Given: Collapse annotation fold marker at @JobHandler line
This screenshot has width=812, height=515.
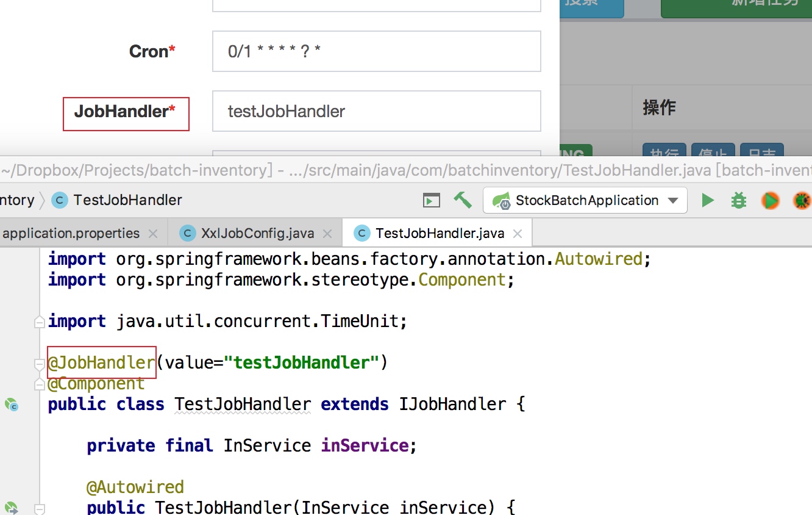Looking at the screenshot, I should pos(40,364).
